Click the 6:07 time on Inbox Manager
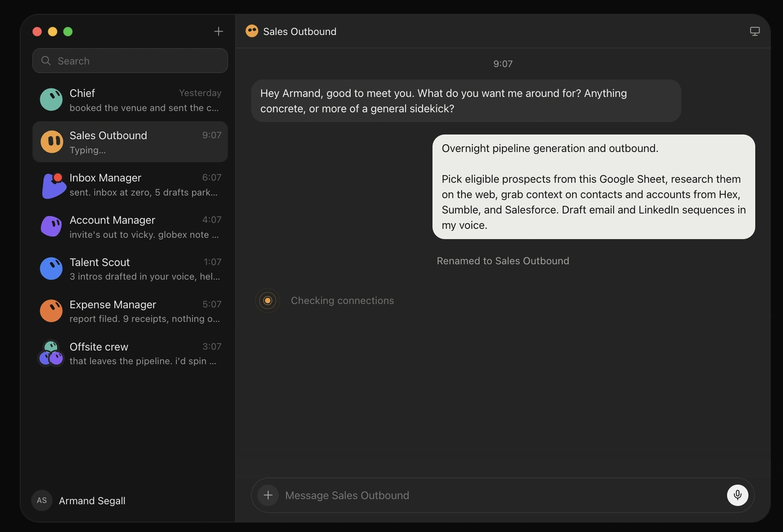This screenshot has height=532, width=783. pos(212,177)
